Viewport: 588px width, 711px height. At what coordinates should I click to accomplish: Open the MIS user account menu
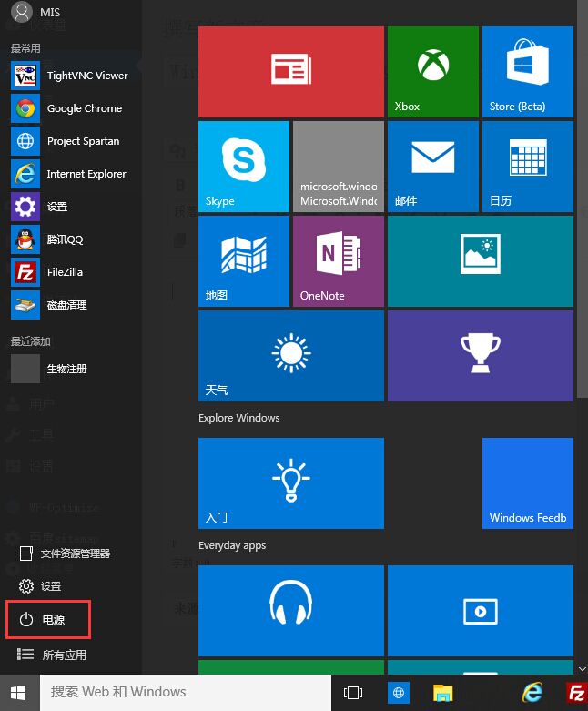(x=35, y=12)
